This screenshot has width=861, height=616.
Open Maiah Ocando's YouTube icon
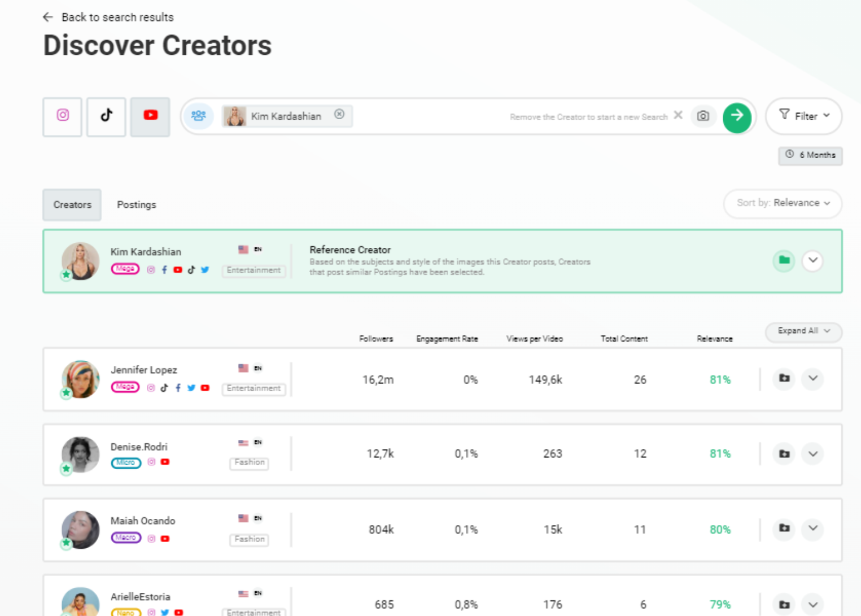point(165,539)
